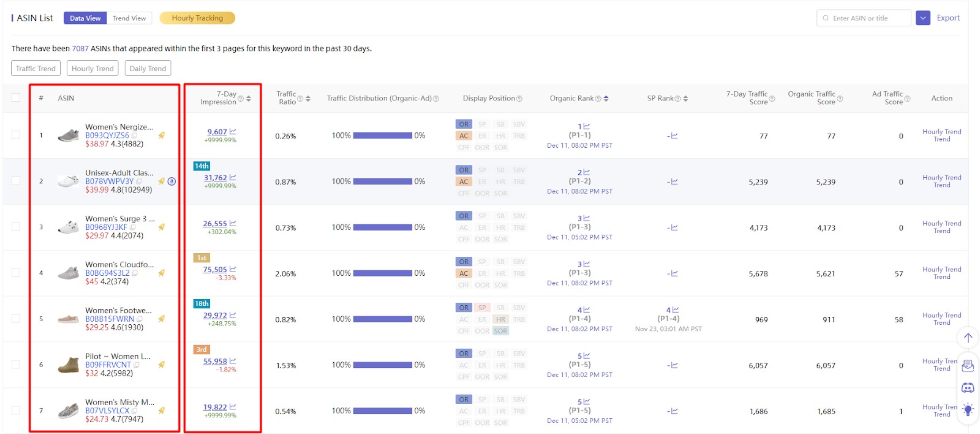Switch to Trend View tab
Image resolution: width=980 pixels, height=434 pixels.
click(129, 18)
